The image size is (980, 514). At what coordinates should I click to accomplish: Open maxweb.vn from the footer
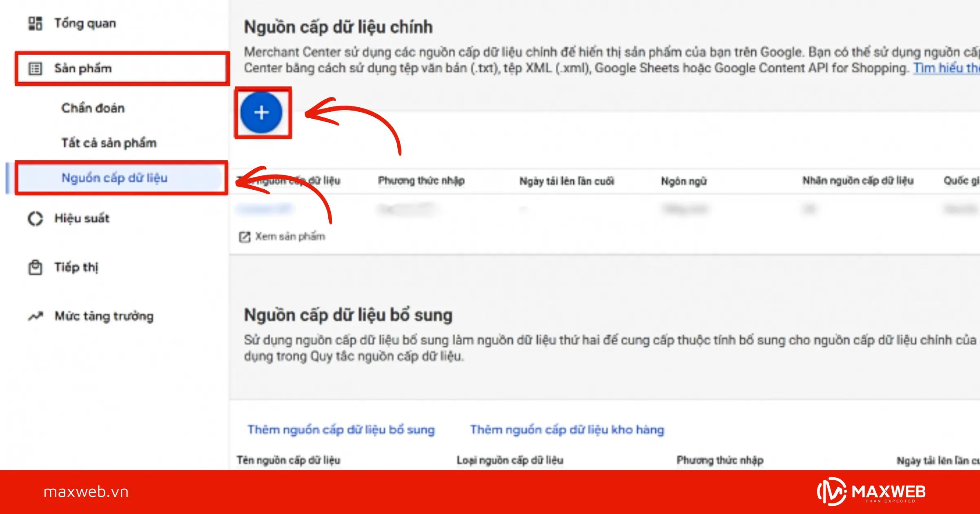(x=87, y=492)
